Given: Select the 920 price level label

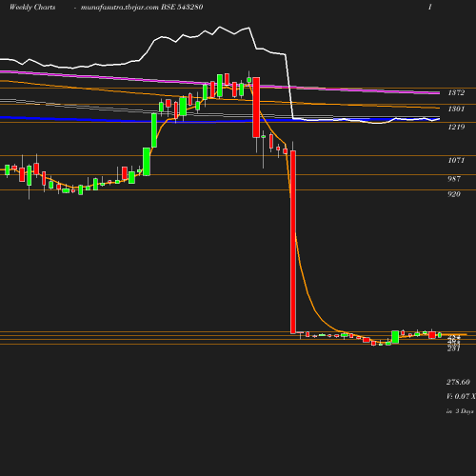Looking at the screenshot, I should tap(454, 194).
